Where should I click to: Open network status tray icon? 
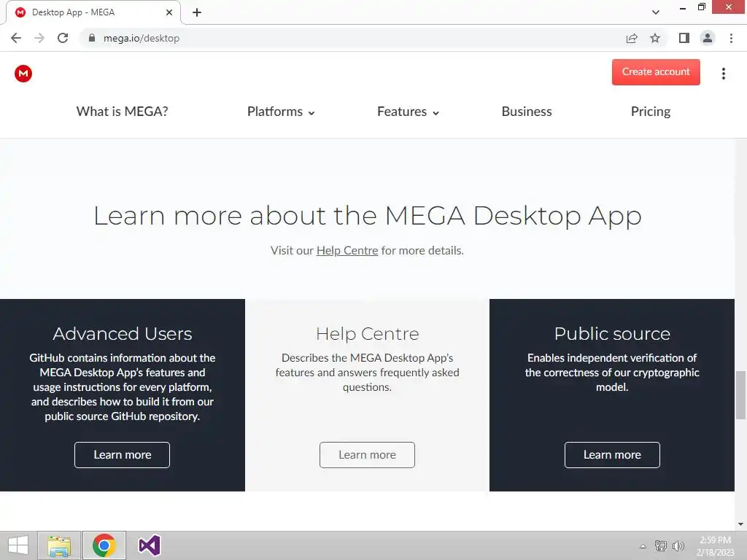click(x=661, y=545)
